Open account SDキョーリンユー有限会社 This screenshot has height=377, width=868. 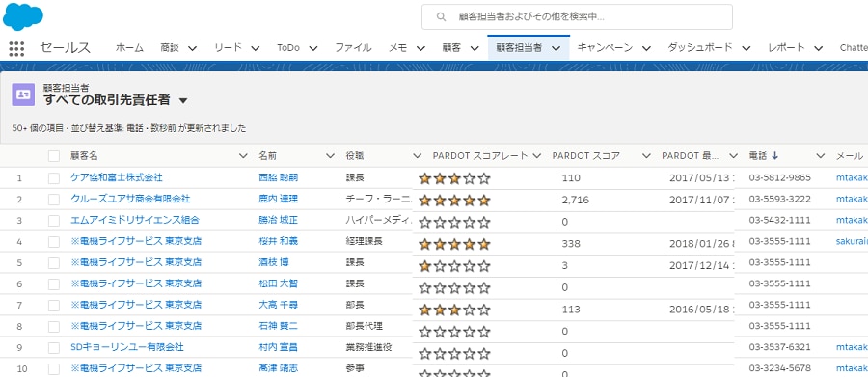(127, 347)
